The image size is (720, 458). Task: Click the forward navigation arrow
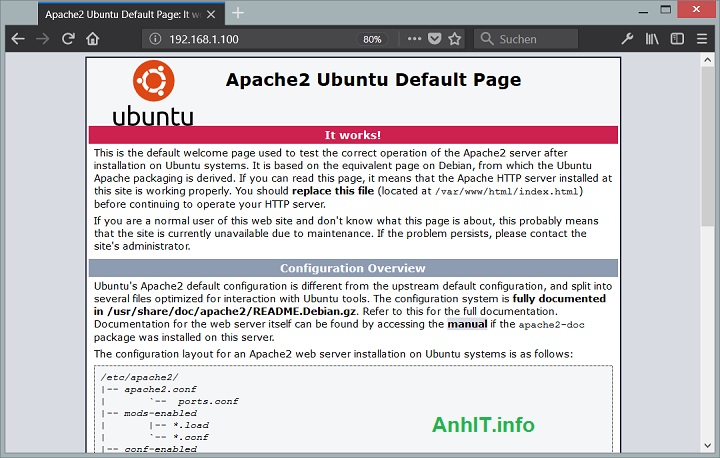(43, 39)
